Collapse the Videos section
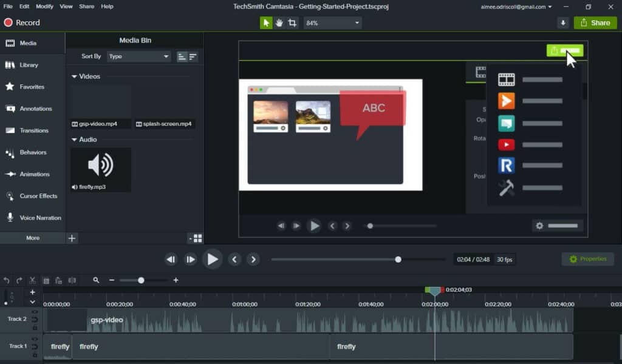This screenshot has height=364, width=622. [x=74, y=76]
